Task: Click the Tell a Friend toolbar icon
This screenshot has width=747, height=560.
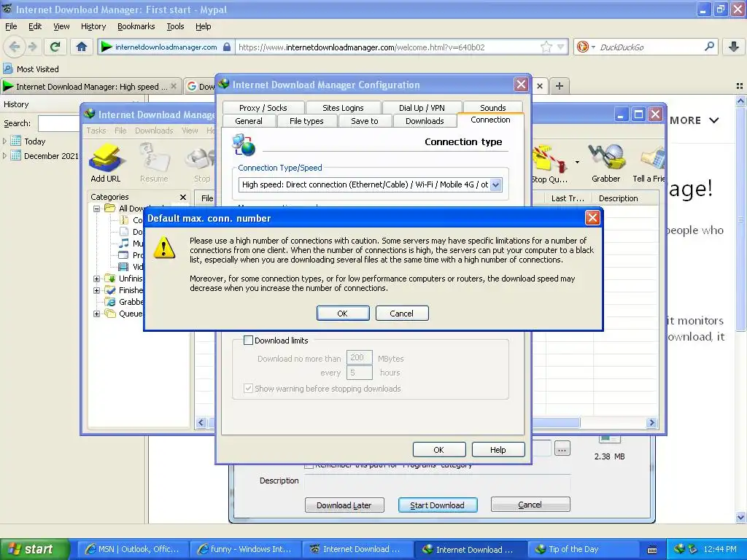Action: coord(649,163)
